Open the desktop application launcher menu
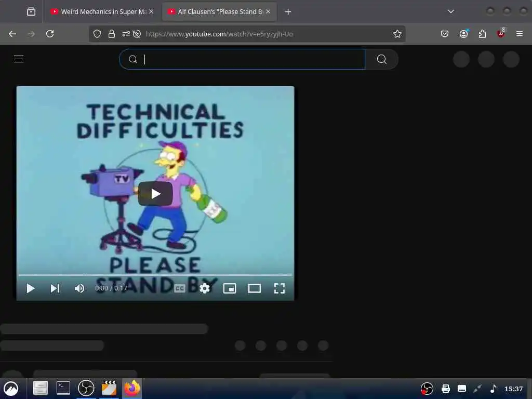This screenshot has width=532, height=399. 11,389
